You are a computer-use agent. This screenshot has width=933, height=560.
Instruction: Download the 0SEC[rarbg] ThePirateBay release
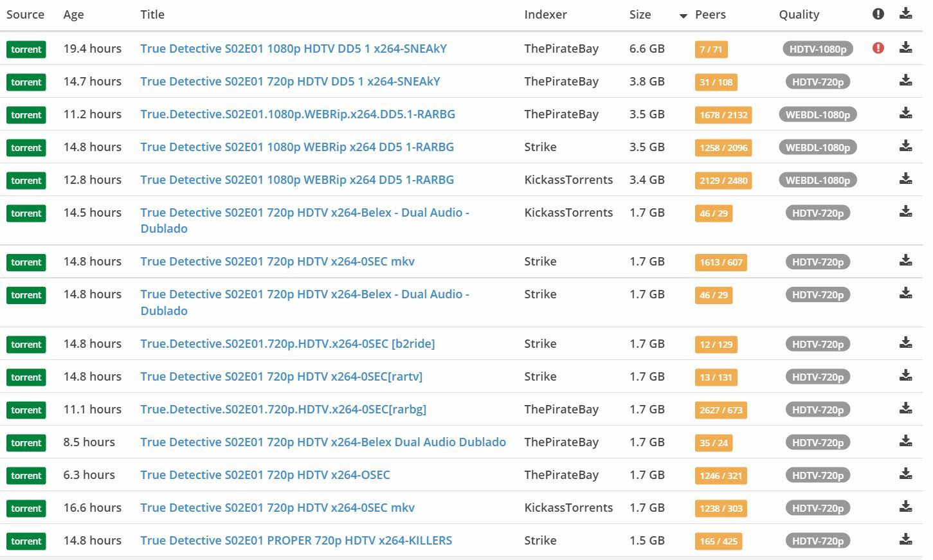[905, 408]
